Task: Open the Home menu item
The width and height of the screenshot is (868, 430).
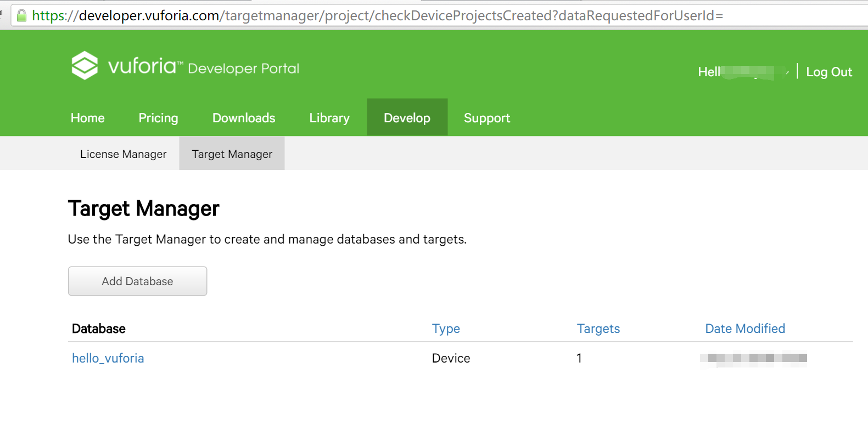Action: [x=87, y=118]
